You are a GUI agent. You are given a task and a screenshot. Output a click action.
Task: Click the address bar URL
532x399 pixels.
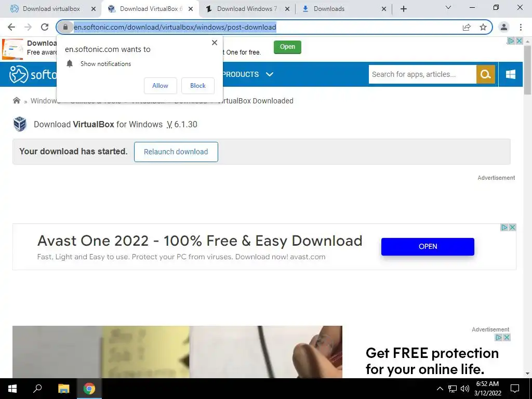[x=175, y=27]
